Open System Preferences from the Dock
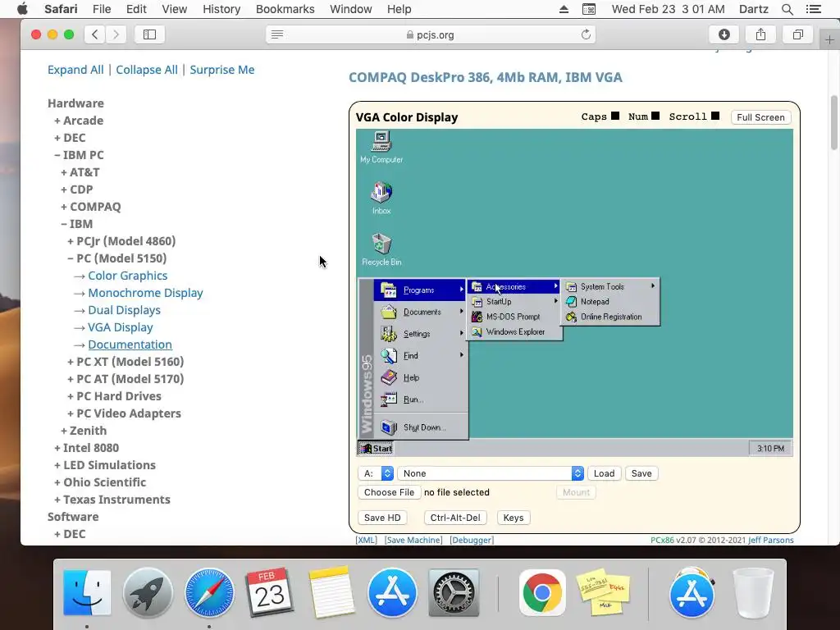 click(x=454, y=592)
